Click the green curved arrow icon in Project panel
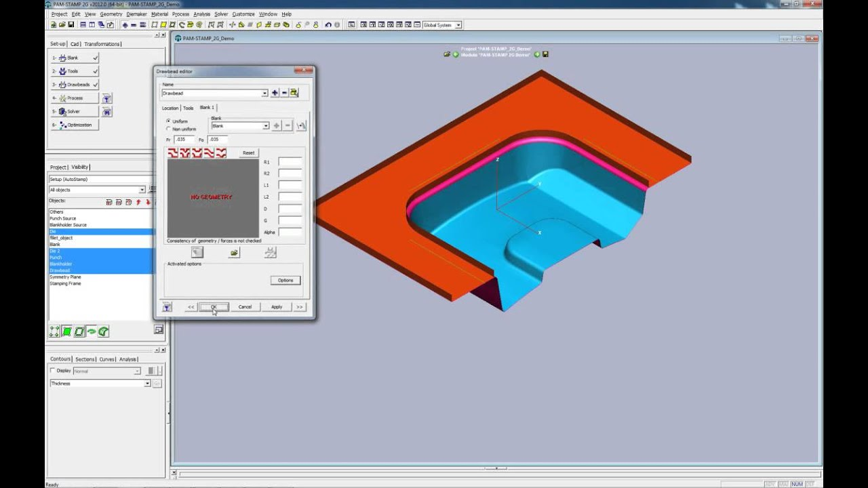Viewport: 868px width, 488px height. 92,331
